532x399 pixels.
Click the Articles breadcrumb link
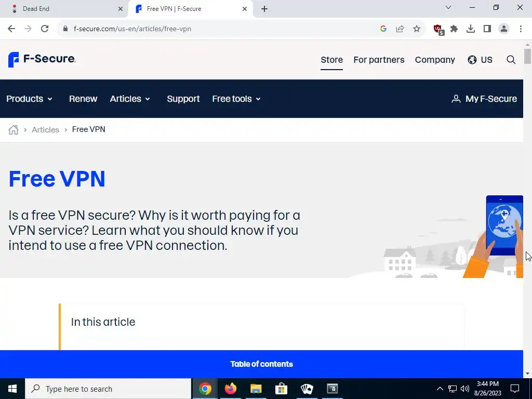[46, 129]
